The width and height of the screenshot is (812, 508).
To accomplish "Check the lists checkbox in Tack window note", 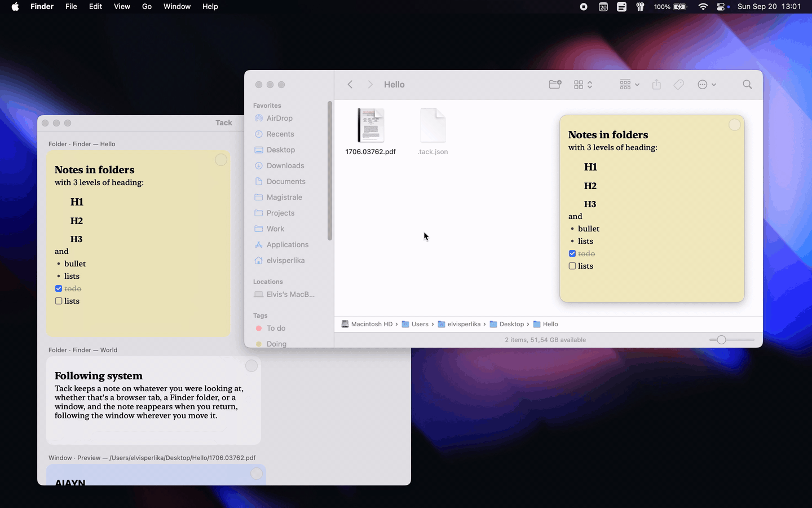I will pyautogui.click(x=59, y=301).
